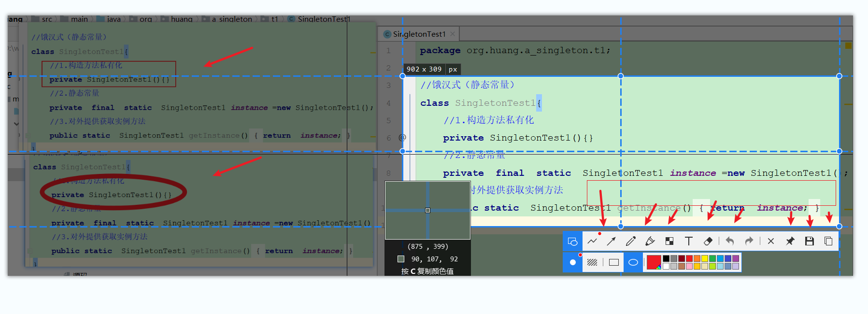Click the '//饿汉式（静态常量）' comment in the right editor
Viewport: 868px width, 314px height.
coord(468,85)
